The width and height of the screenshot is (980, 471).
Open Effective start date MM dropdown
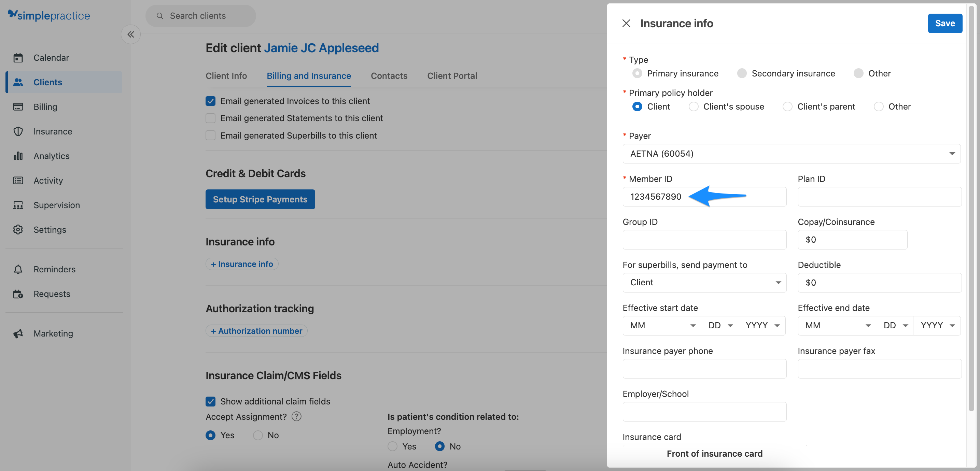tap(661, 325)
